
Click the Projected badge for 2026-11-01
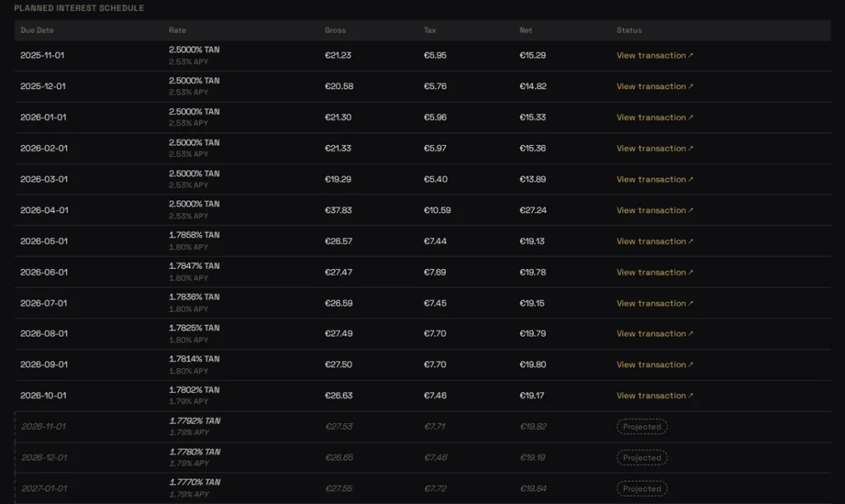click(642, 426)
